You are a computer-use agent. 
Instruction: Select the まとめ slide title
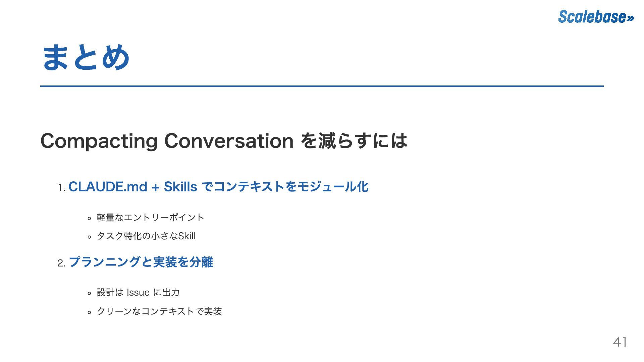(x=86, y=57)
